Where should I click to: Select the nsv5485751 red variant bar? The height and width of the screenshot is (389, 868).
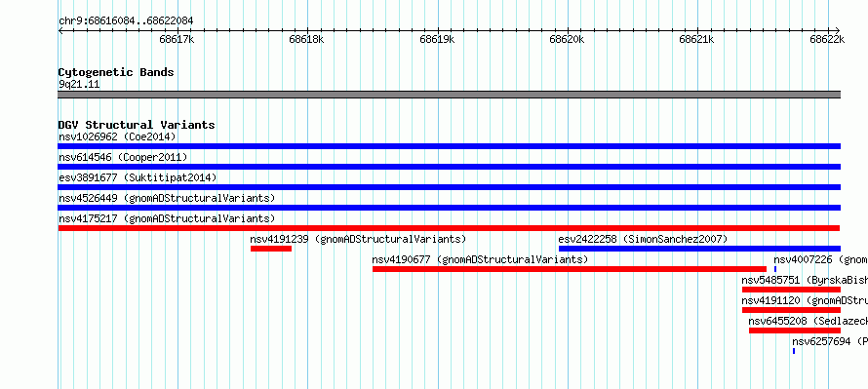click(x=791, y=290)
